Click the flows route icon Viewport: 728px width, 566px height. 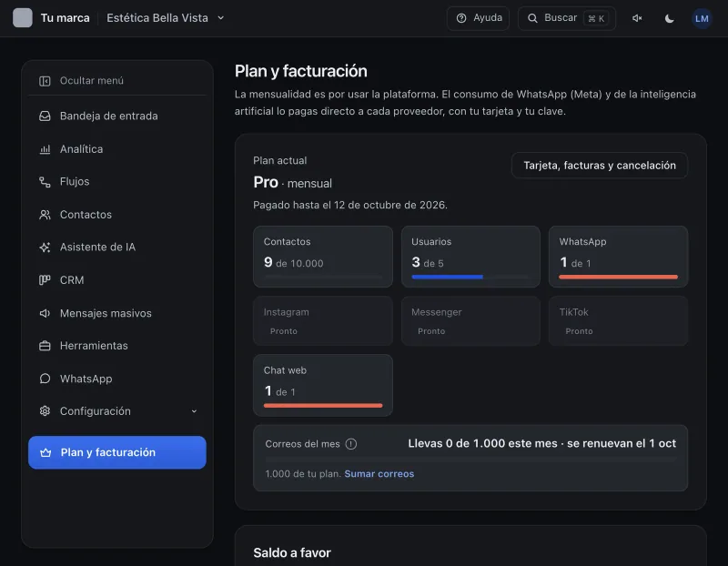[45, 182]
